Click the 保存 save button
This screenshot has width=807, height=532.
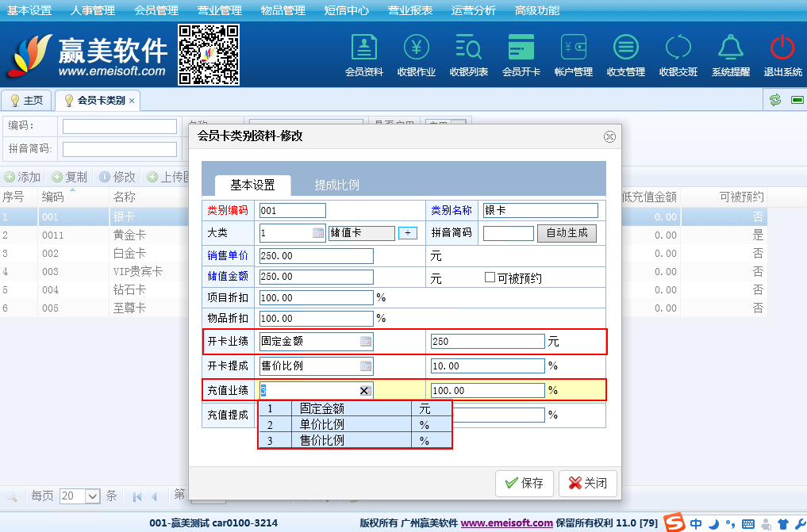point(524,483)
